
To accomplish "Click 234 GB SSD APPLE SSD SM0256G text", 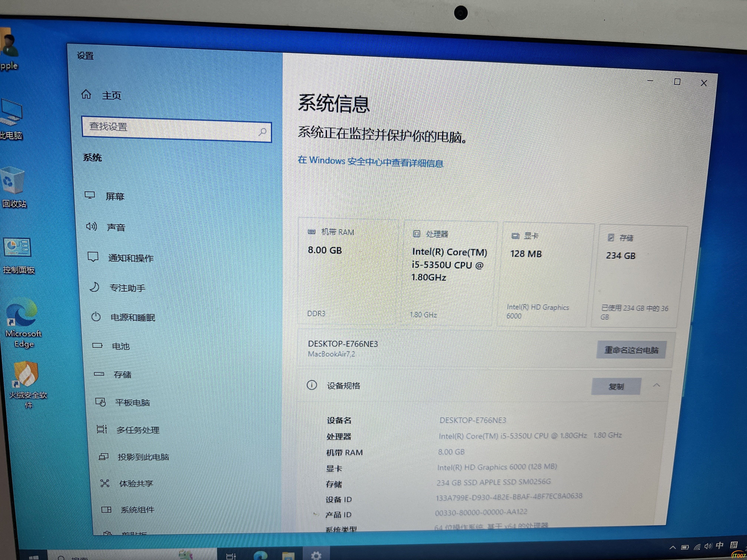I will coord(493,482).
